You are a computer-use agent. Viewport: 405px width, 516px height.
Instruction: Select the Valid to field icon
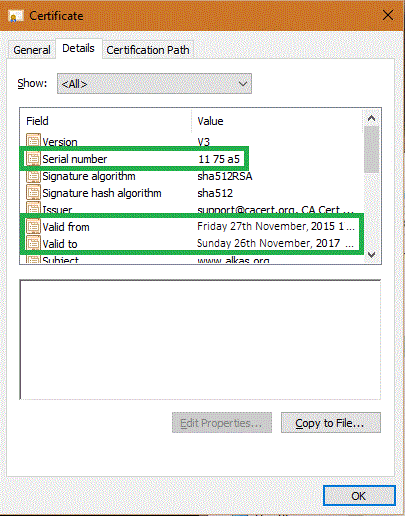click(33, 244)
